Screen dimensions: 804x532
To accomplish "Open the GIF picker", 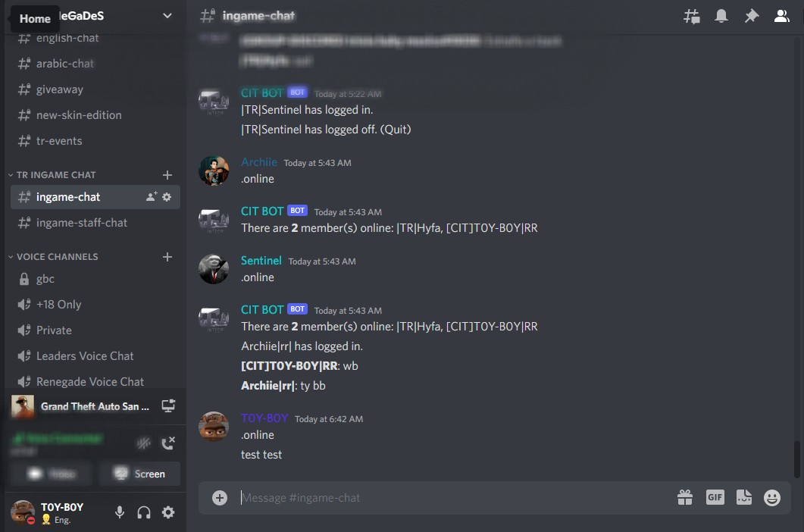I will [x=715, y=497].
